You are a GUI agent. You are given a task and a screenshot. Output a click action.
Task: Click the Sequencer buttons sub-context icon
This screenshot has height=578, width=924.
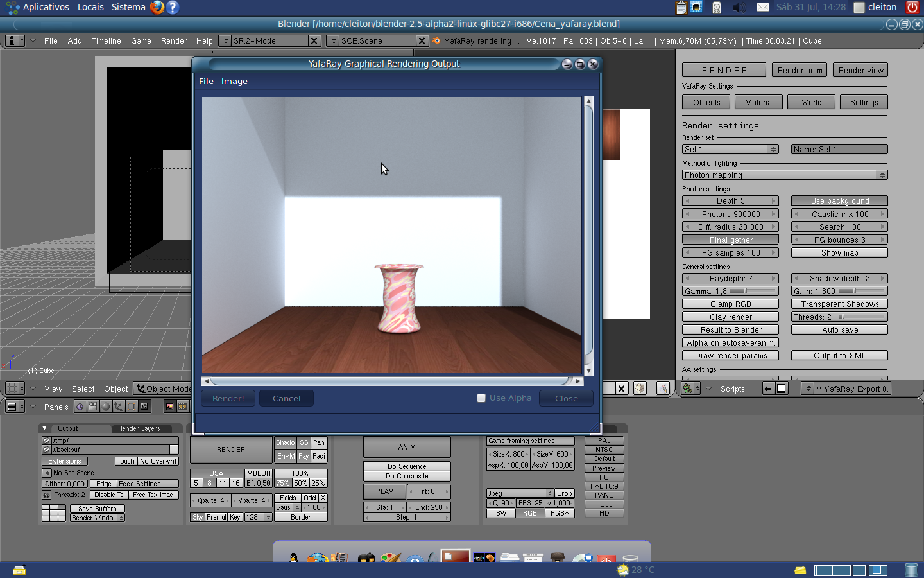[183, 407]
